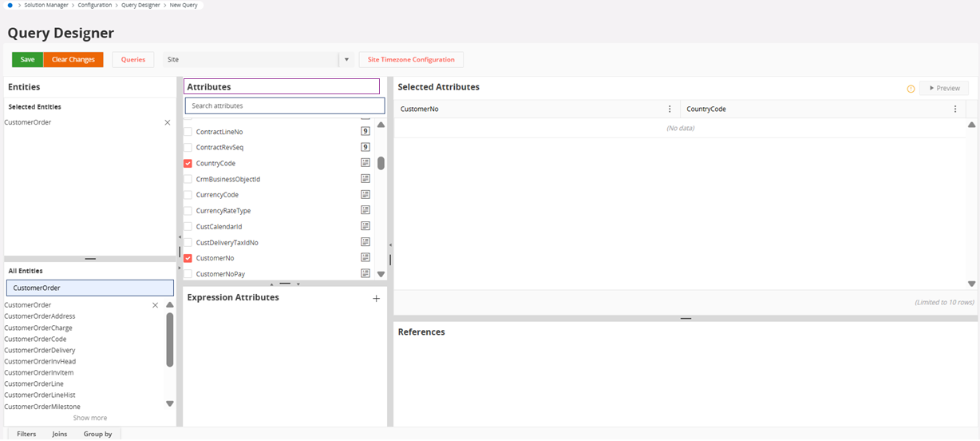980x441 pixels.
Task: Expand entity list with Show more
Action: (x=90, y=418)
